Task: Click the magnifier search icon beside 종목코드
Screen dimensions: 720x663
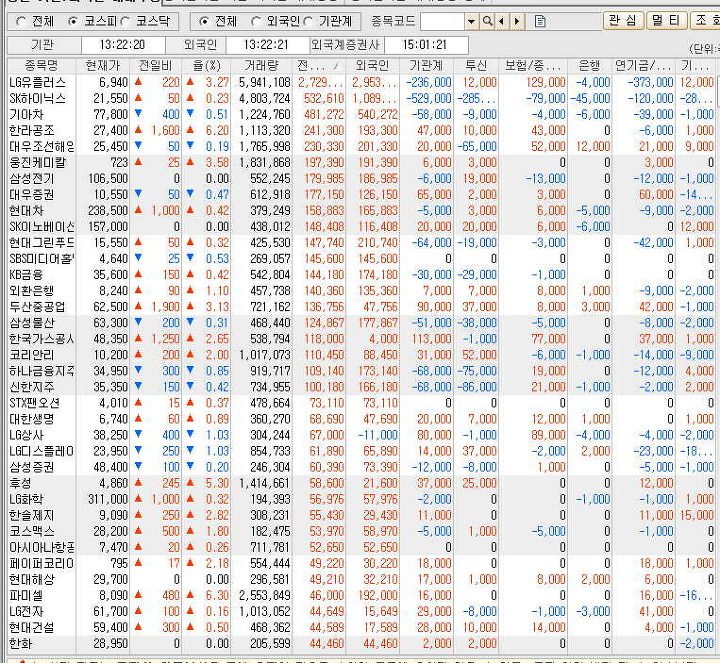Action: (x=488, y=21)
